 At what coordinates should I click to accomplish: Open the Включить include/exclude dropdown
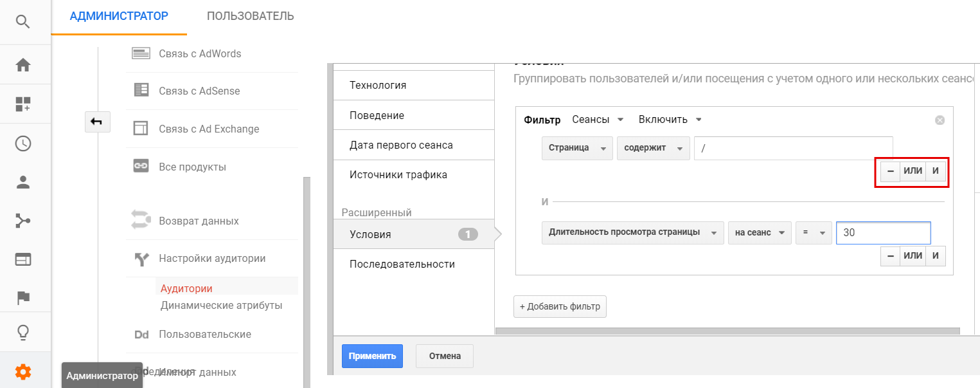point(670,120)
